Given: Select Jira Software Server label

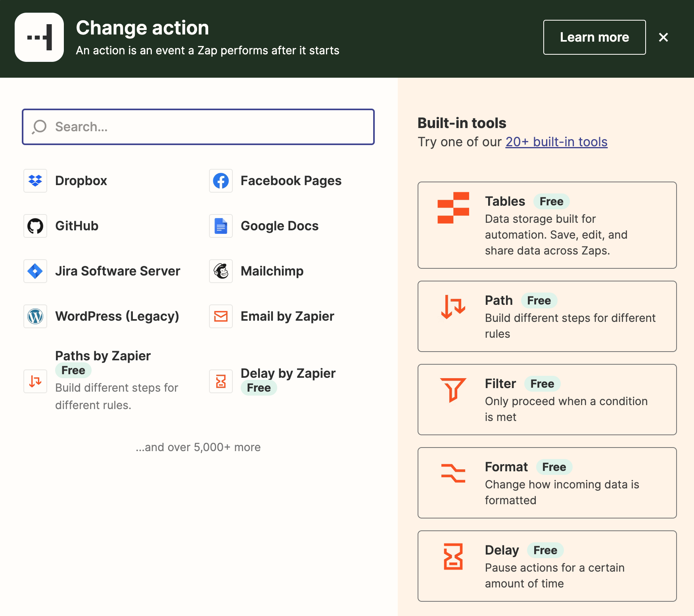Looking at the screenshot, I should [x=118, y=271].
